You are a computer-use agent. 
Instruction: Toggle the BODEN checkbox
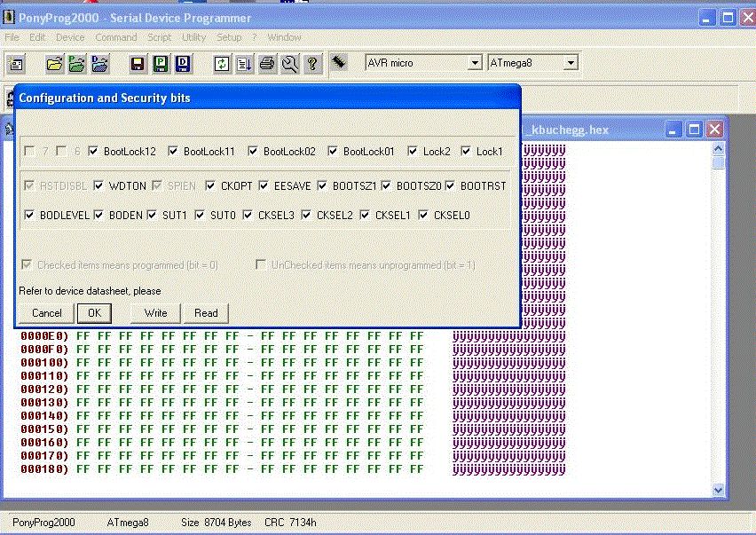98,215
